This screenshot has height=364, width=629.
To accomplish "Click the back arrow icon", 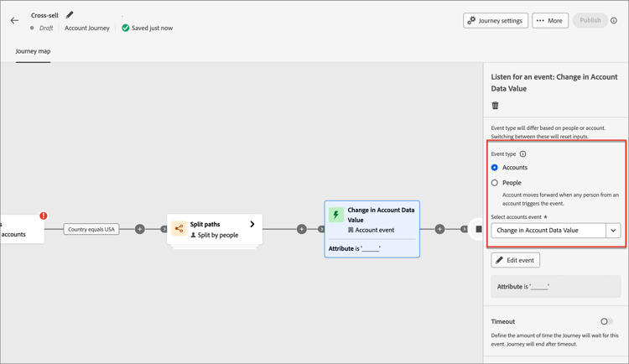I will [x=14, y=20].
